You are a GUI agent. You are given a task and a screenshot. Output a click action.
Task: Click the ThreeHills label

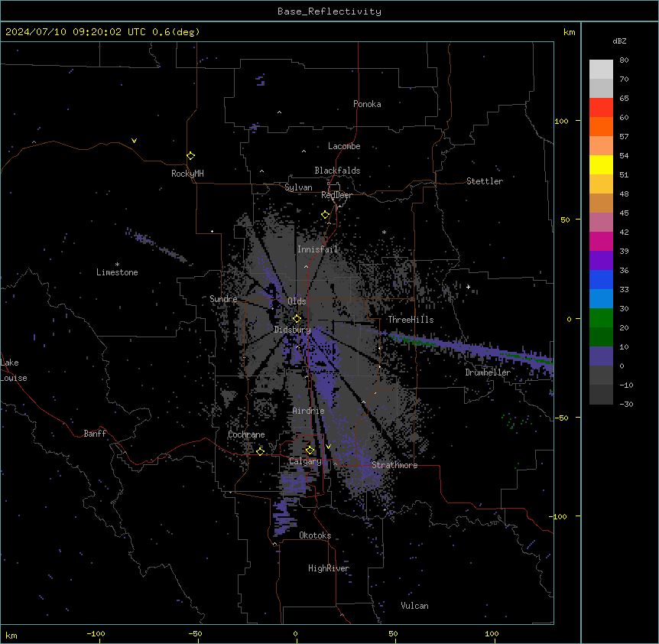pyautogui.click(x=411, y=320)
